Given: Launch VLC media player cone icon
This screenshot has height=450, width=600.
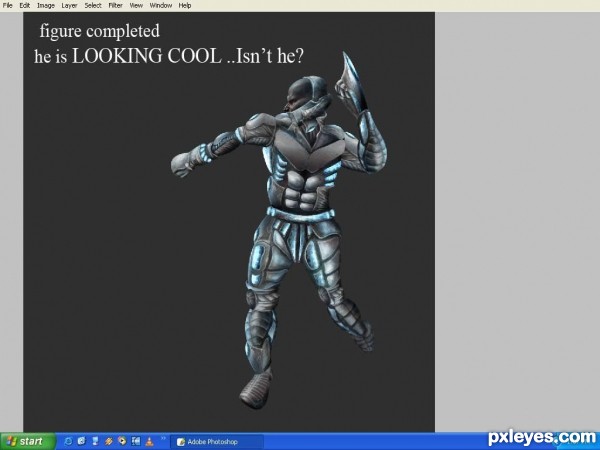Looking at the screenshot, I should 150,441.
